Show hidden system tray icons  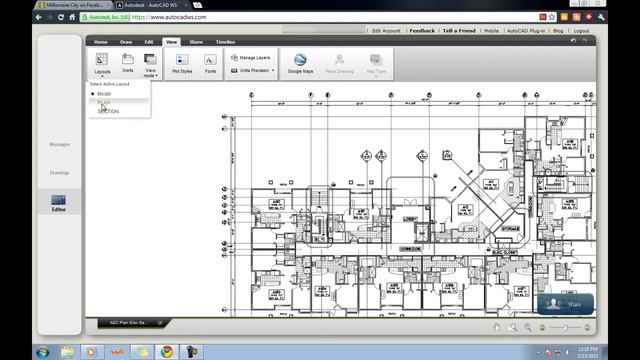click(x=538, y=352)
